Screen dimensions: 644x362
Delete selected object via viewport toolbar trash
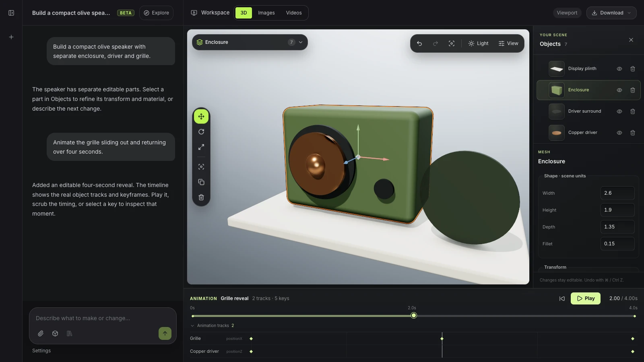click(201, 197)
